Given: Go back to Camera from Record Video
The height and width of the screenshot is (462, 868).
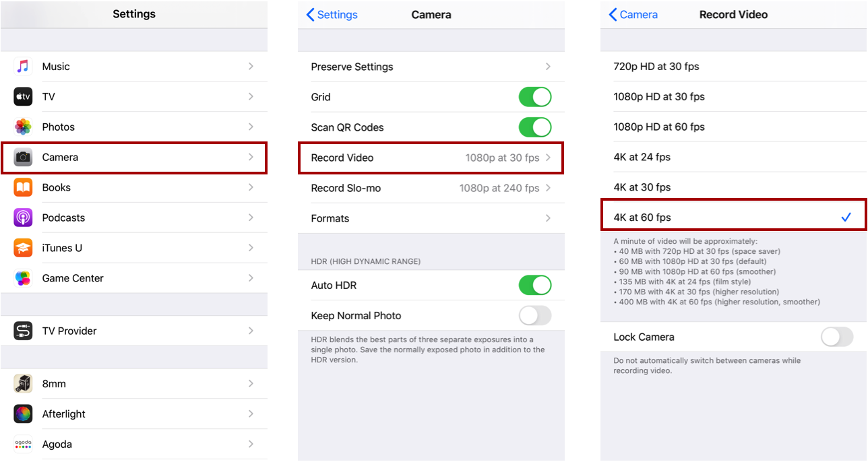Looking at the screenshot, I should (x=633, y=15).
